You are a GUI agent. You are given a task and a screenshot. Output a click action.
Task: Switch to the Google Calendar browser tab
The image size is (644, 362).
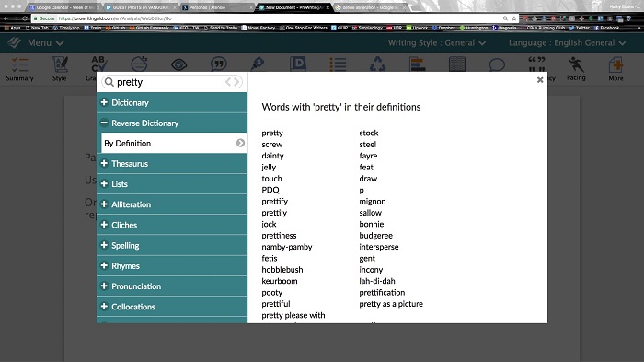tap(64, 7)
